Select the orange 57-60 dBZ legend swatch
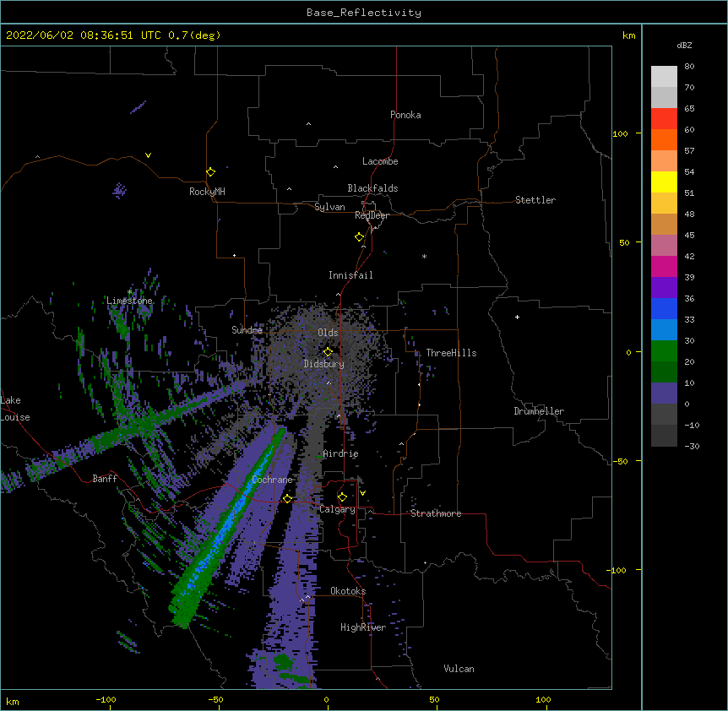The image size is (728, 711). [664, 139]
